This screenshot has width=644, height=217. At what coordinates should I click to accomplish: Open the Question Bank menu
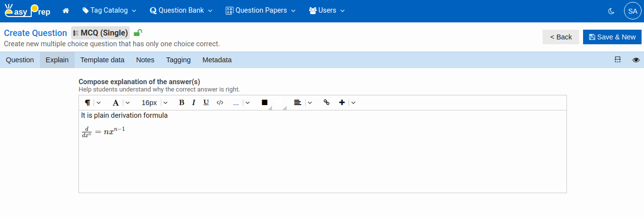click(181, 10)
